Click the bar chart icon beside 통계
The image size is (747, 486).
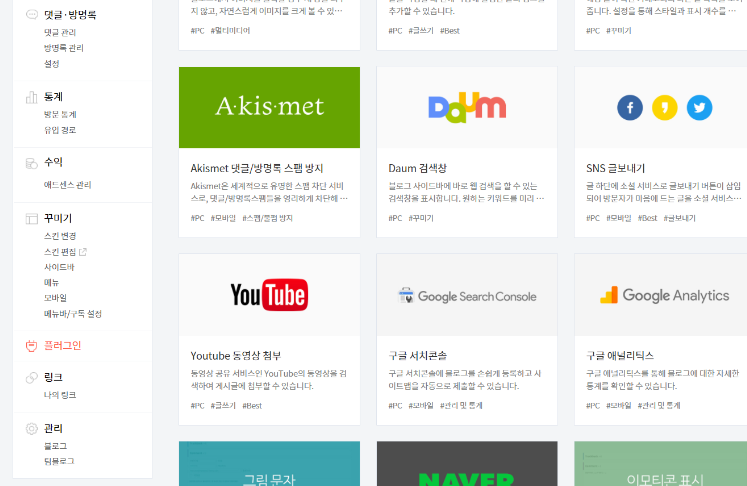31,97
